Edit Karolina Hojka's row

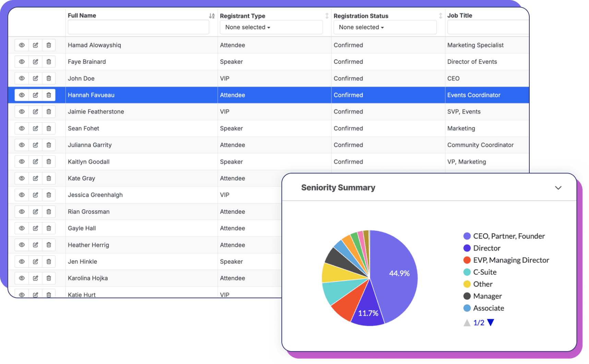pyautogui.click(x=35, y=278)
